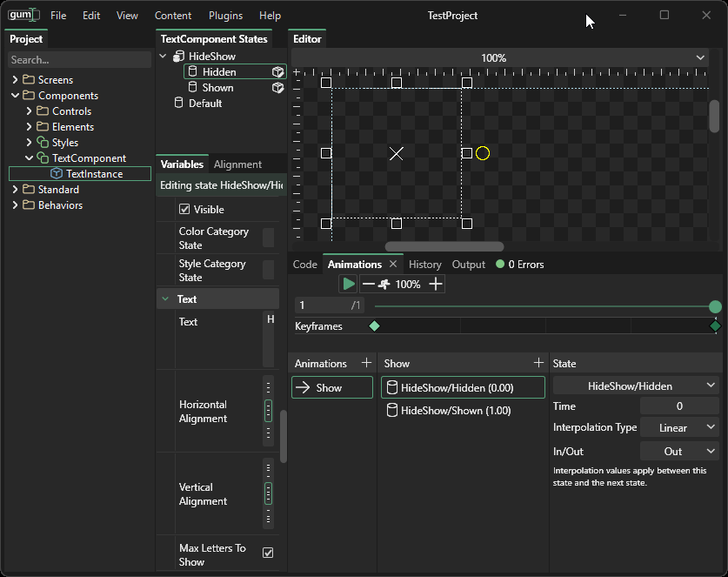Play the animation with the green play button
The image size is (728, 577).
click(348, 284)
